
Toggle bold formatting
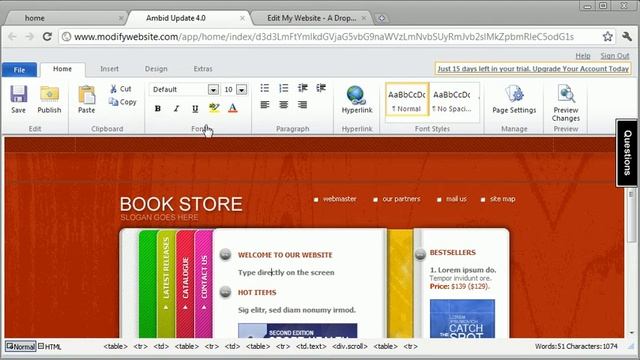pyautogui.click(x=158, y=108)
